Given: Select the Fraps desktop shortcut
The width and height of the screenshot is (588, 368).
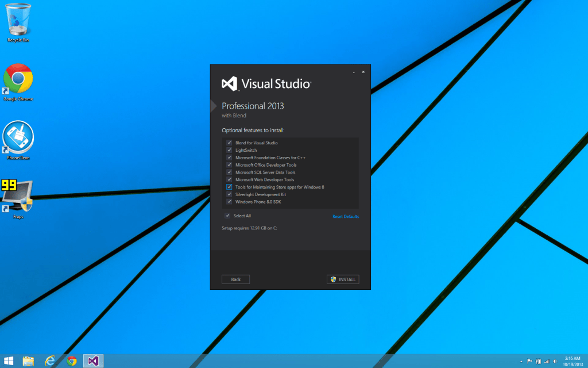Looking at the screenshot, I should click(17, 199).
